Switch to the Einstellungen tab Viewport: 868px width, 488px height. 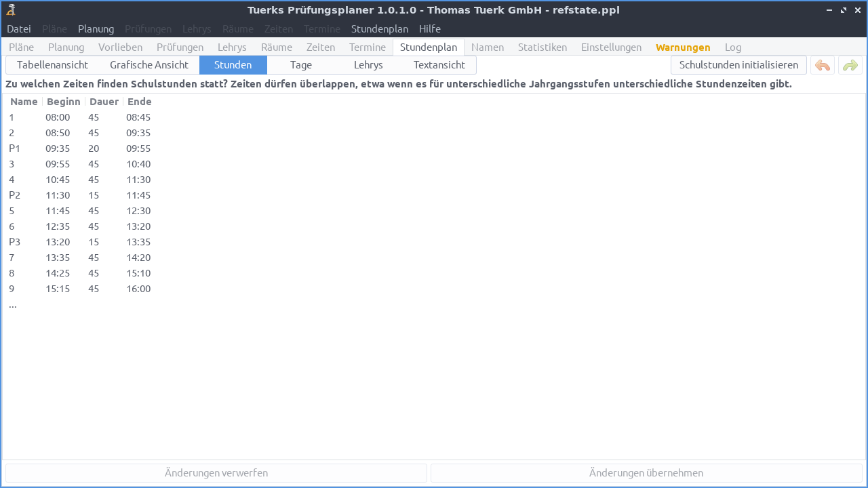tap(611, 47)
